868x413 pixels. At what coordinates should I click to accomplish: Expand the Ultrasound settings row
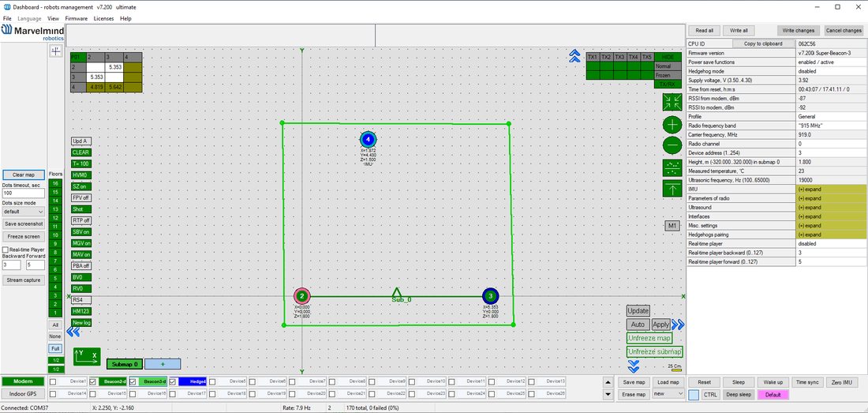[832, 207]
